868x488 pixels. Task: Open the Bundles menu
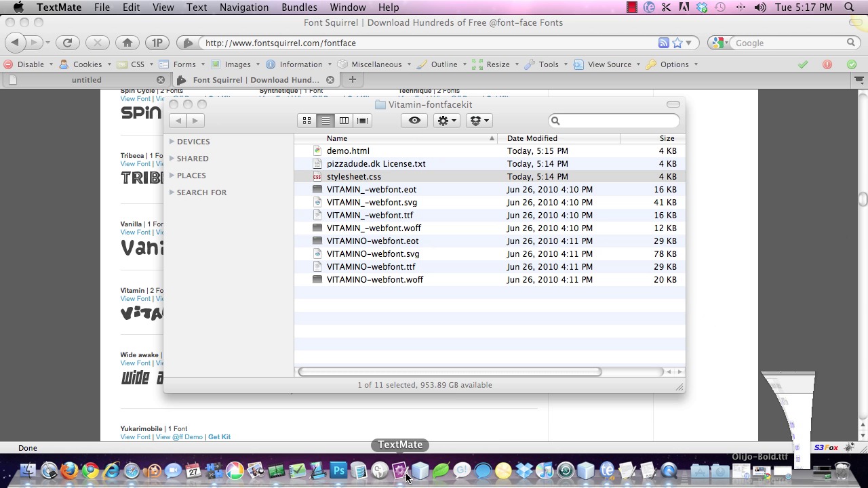299,7
